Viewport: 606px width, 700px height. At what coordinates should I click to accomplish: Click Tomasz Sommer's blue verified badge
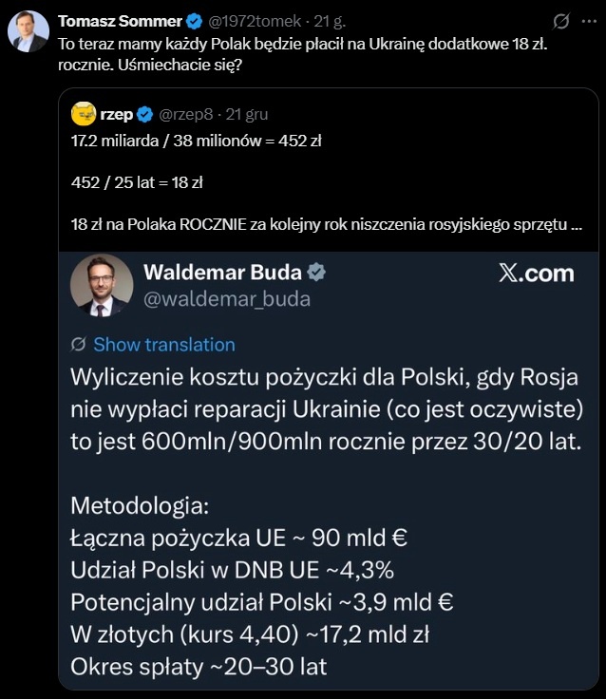coord(194,19)
